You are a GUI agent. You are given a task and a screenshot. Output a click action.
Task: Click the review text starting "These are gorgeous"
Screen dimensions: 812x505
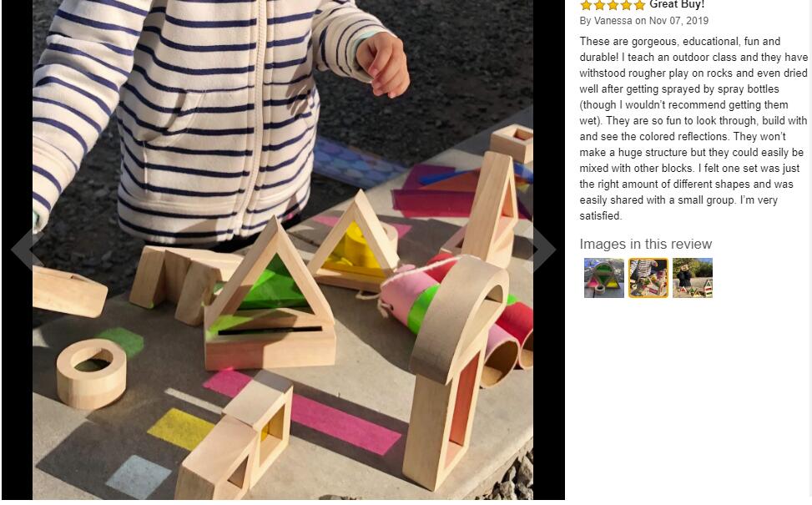(693, 129)
